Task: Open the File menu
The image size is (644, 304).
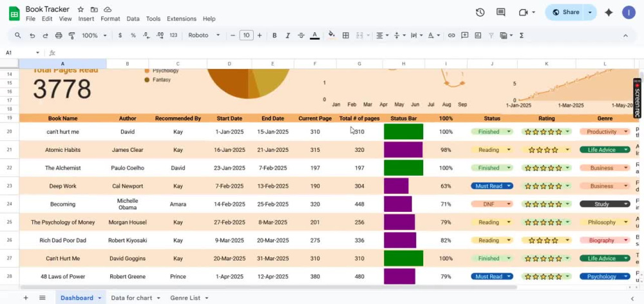Action: click(x=30, y=19)
